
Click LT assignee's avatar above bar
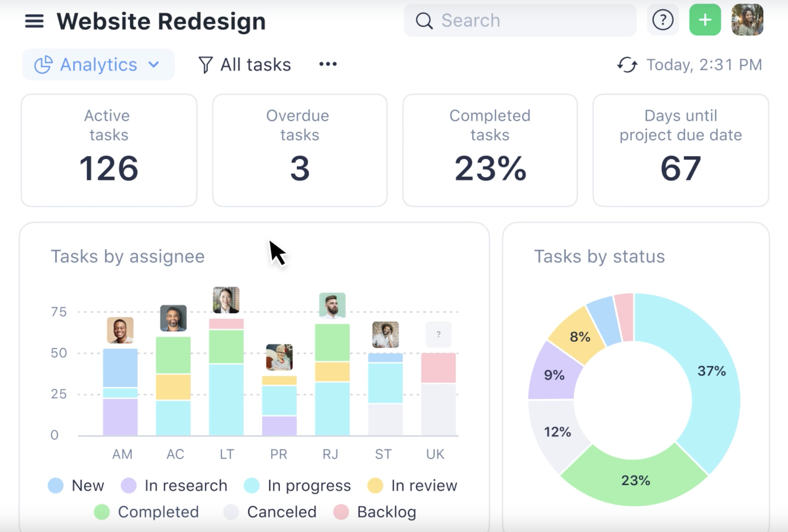pos(226,300)
